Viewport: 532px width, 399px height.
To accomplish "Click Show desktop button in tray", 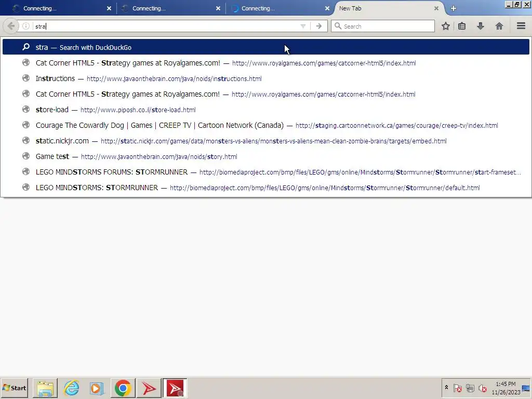I will [x=526, y=388].
